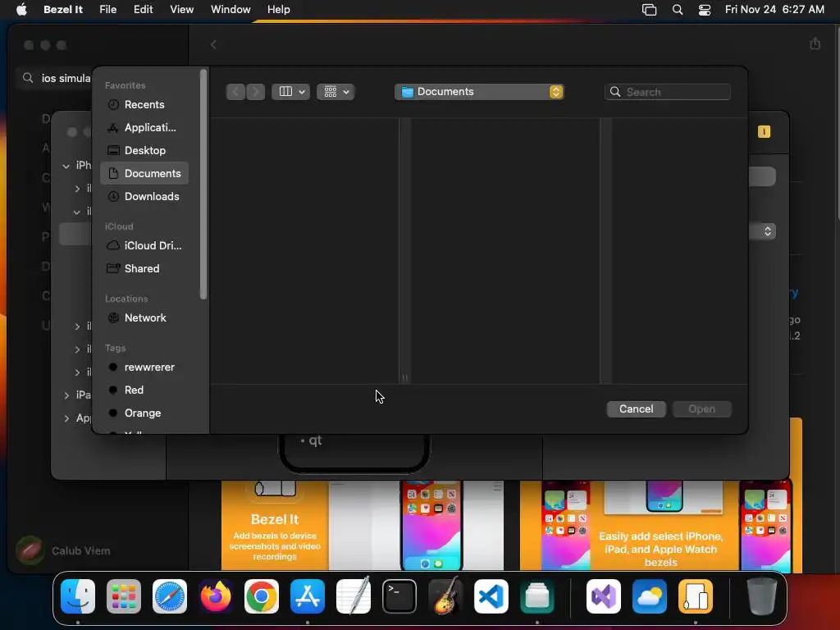The width and height of the screenshot is (840, 630).
Task: Open the Bezel It menu
Action: [x=63, y=10]
